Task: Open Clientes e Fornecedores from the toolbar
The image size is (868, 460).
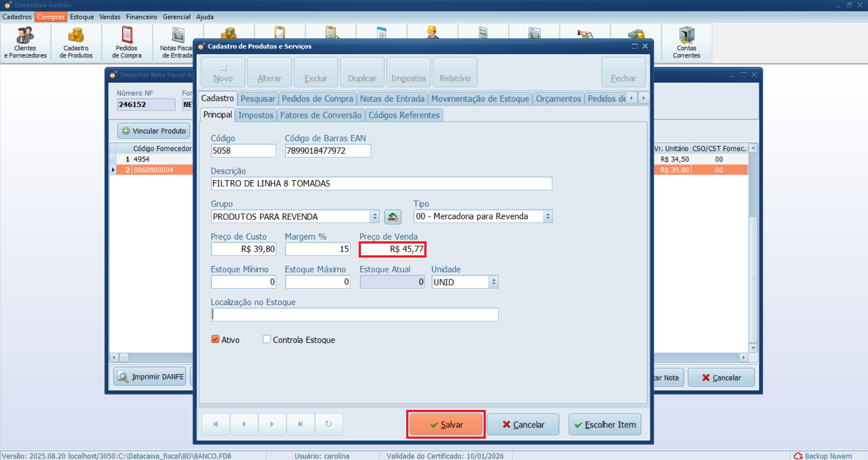Action: click(x=25, y=42)
